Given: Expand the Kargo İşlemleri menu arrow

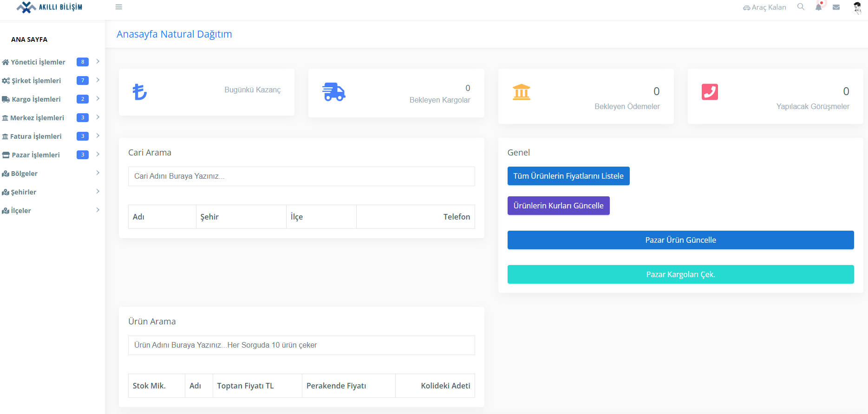Looking at the screenshot, I should (x=98, y=99).
